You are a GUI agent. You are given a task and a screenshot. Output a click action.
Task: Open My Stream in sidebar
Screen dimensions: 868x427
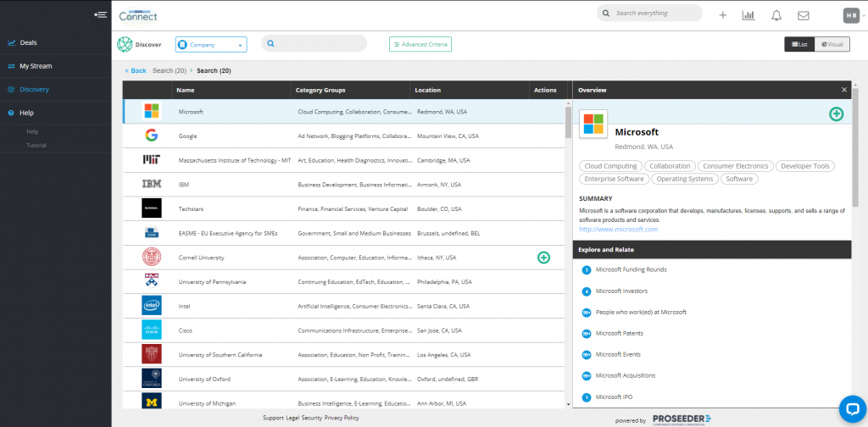36,66
